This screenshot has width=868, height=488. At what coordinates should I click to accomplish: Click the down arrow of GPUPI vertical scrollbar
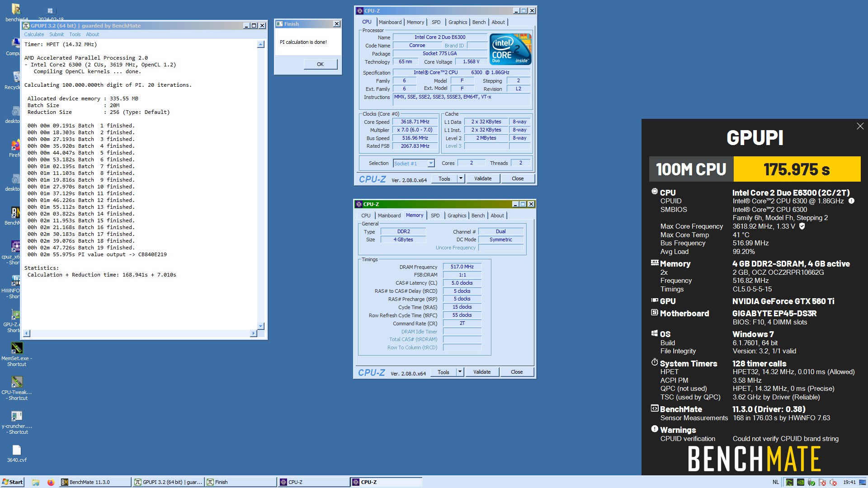[260, 326]
